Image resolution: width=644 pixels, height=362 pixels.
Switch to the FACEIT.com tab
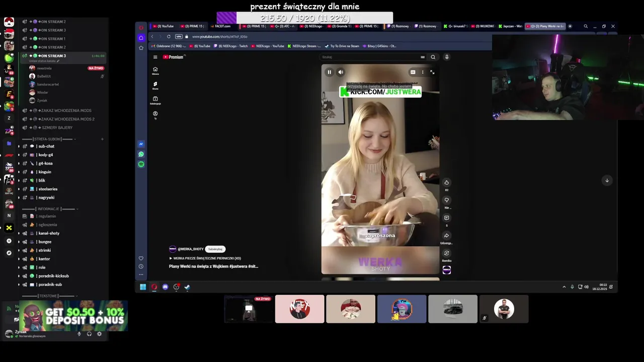tap(220, 26)
